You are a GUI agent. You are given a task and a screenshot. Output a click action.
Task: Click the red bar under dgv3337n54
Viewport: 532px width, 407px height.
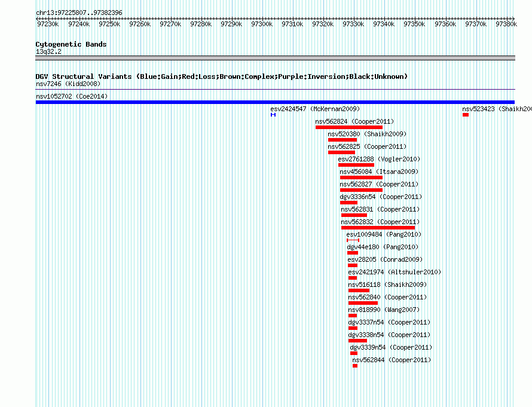click(x=353, y=328)
